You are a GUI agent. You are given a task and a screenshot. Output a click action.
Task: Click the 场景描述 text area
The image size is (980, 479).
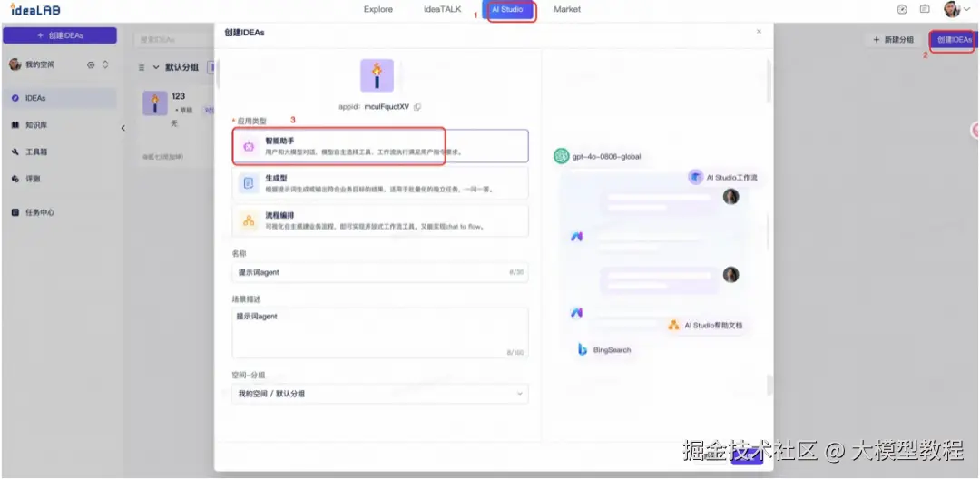pos(380,333)
